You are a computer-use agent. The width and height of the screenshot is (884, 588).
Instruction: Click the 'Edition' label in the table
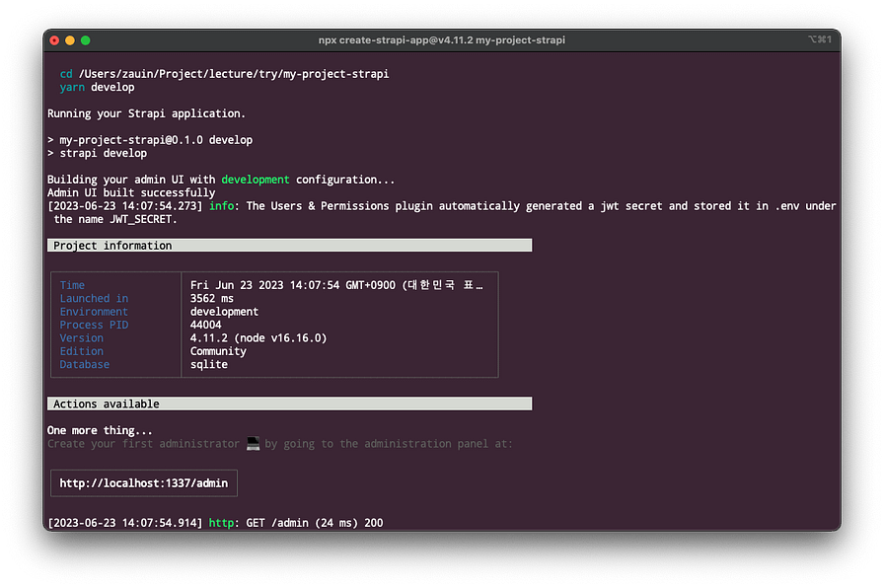(82, 351)
